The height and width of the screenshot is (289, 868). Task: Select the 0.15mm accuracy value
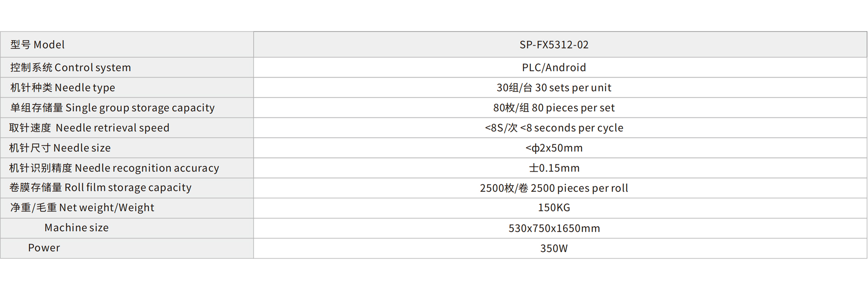pos(554,168)
